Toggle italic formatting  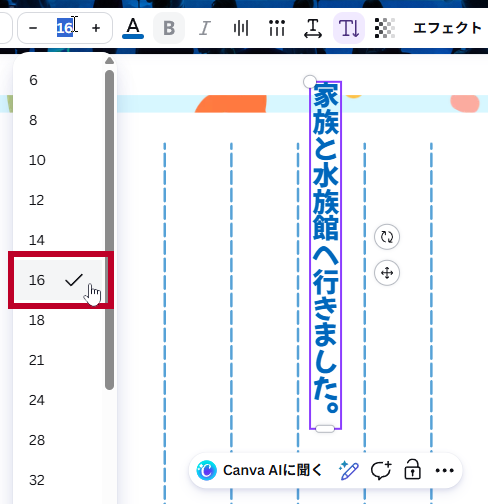point(205,28)
